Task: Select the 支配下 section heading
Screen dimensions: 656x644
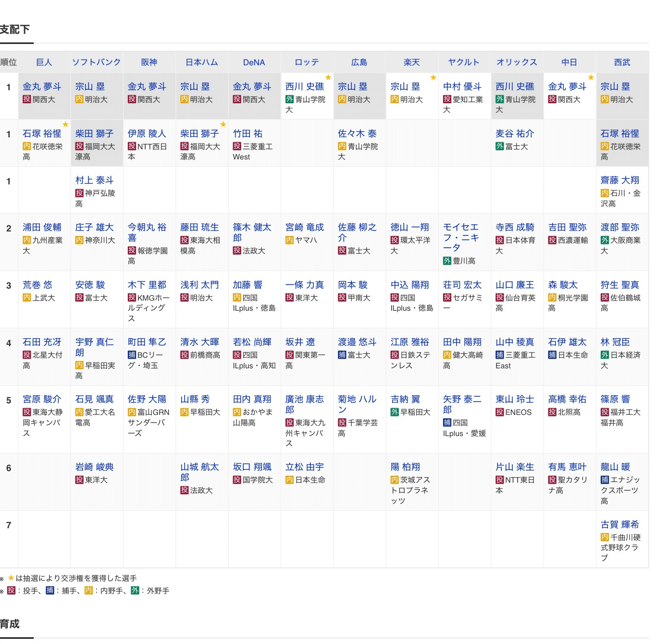Action: (15, 29)
